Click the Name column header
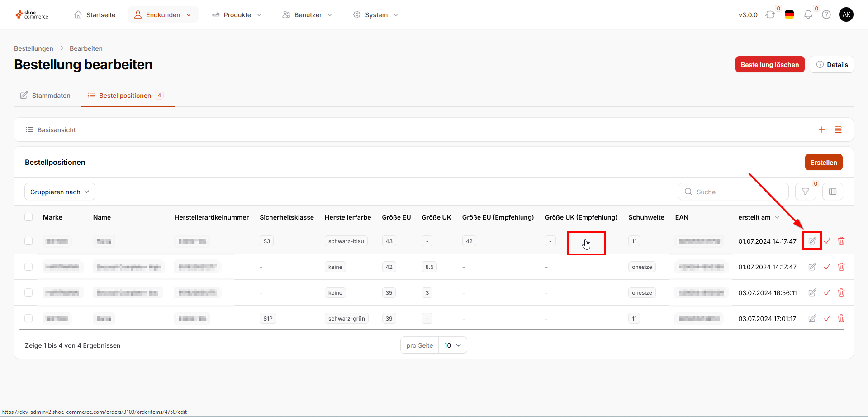 tap(102, 217)
